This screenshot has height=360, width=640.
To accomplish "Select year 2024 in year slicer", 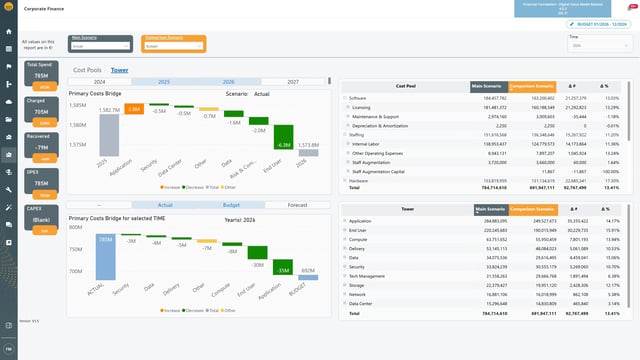I will click(x=100, y=82).
